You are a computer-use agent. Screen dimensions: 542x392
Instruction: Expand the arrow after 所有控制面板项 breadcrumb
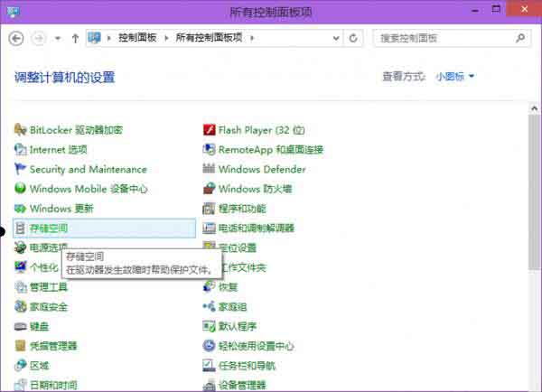pyautogui.click(x=252, y=38)
